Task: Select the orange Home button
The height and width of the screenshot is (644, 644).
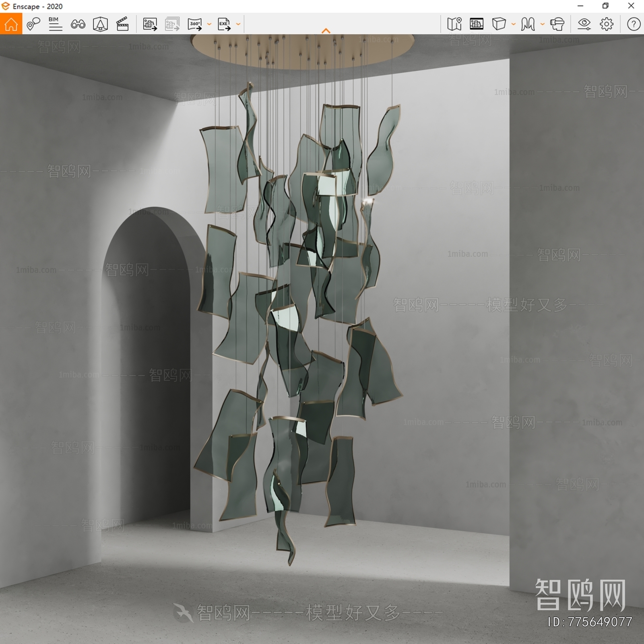Action: pyautogui.click(x=11, y=24)
